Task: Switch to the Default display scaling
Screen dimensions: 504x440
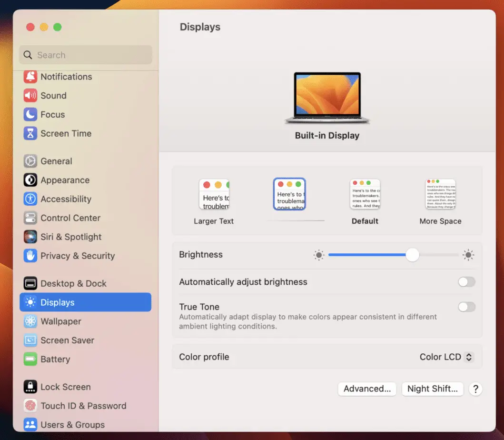Action: (x=365, y=194)
